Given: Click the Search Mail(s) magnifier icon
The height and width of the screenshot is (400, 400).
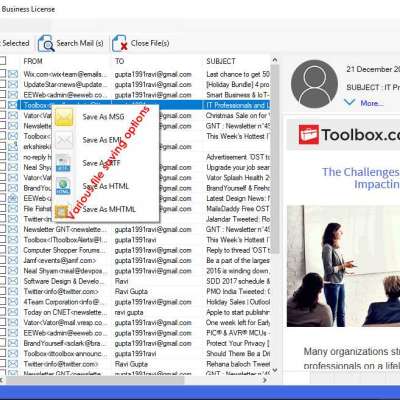Looking at the screenshot, I should (46, 43).
